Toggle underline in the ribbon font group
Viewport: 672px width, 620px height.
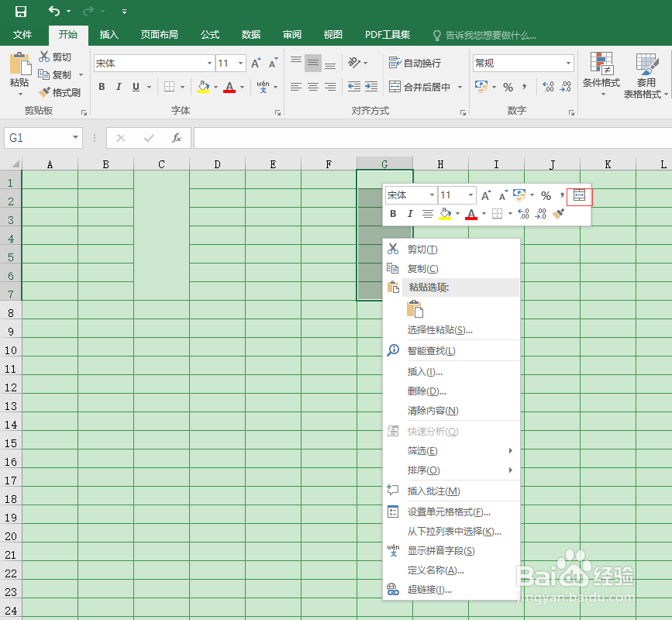coord(136,87)
